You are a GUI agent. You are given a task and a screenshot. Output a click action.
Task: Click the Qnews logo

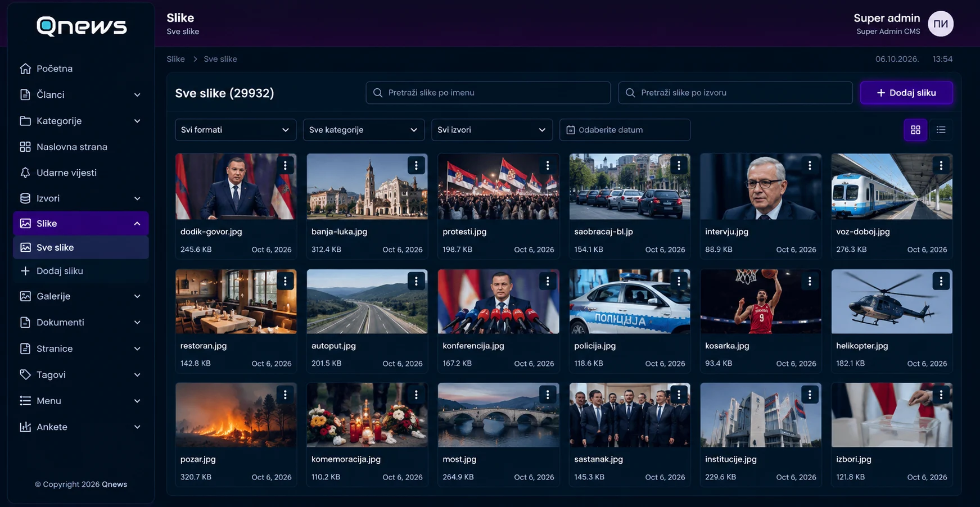click(82, 26)
